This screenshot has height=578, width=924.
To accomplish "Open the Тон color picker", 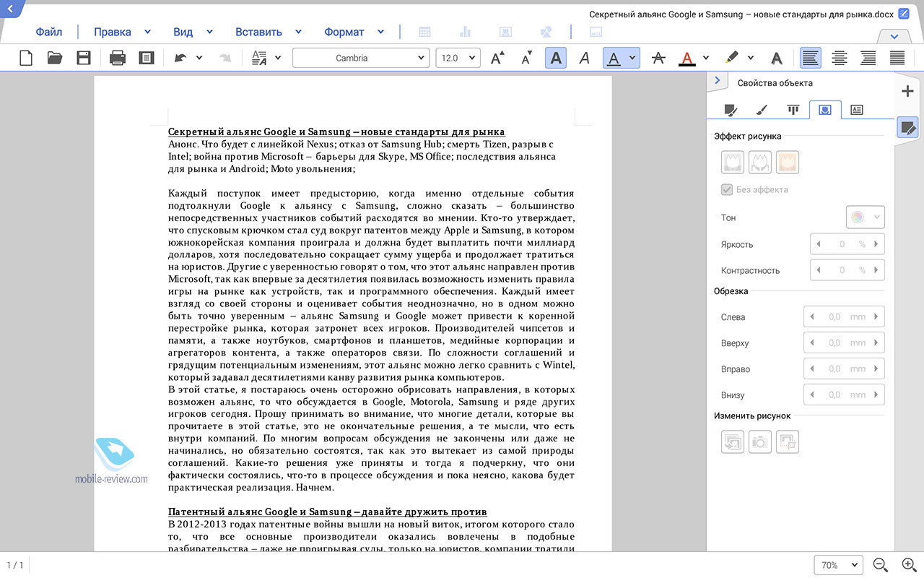I will point(865,217).
